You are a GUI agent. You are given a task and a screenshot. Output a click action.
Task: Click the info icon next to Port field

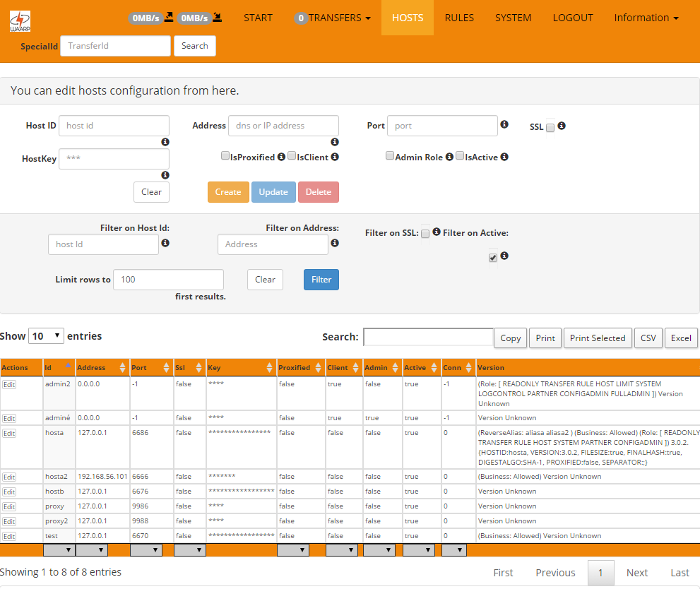click(x=504, y=124)
